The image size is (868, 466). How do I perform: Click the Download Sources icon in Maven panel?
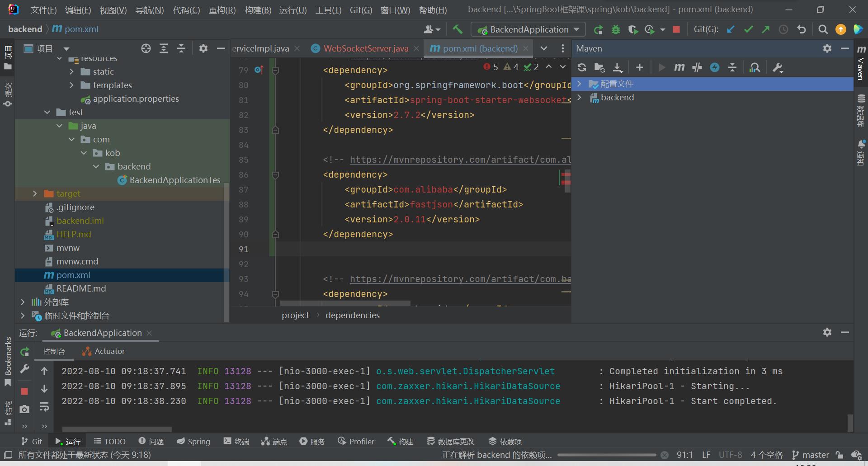[618, 67]
